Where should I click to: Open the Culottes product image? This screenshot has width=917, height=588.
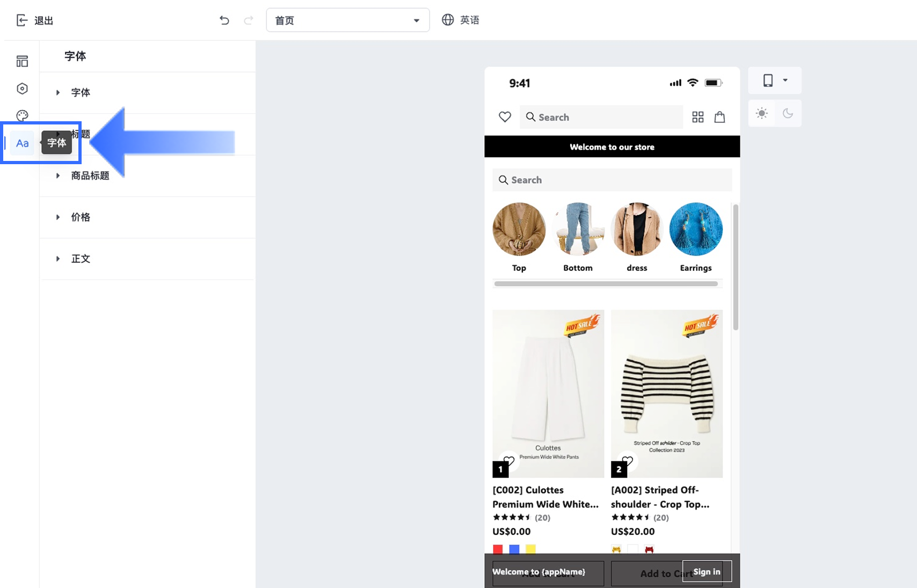coord(548,394)
